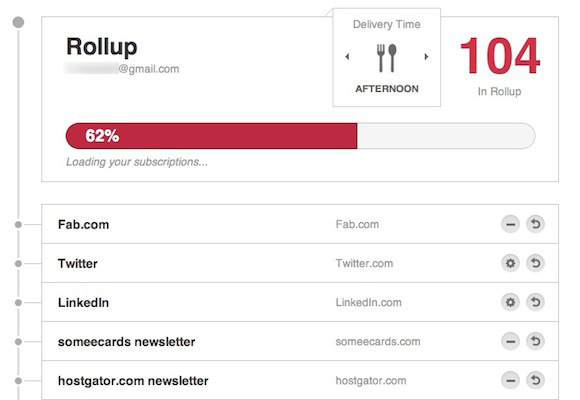Open LinkedIn subscription gear settings

(510, 302)
